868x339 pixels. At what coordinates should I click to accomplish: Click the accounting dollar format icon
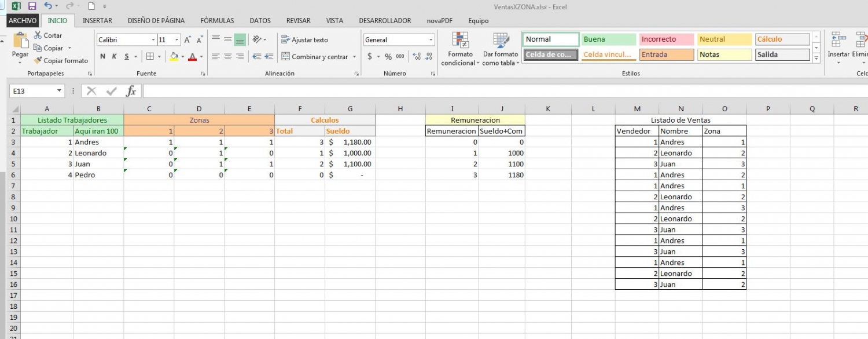(x=370, y=57)
